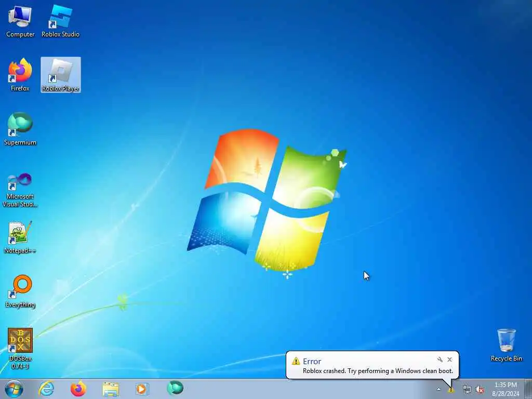Open the network status tray icon
Screen dimensions: 532x399
(467, 390)
